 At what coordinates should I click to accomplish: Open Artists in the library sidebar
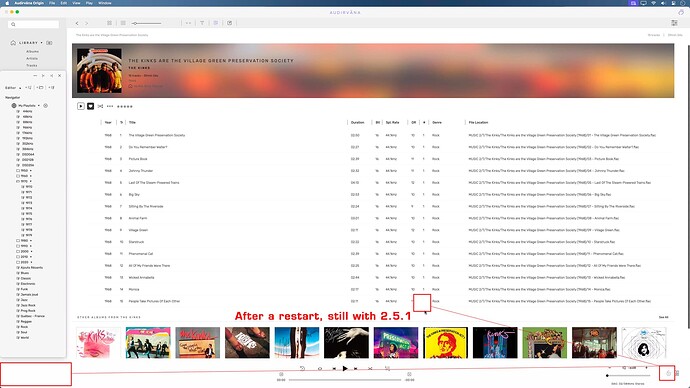click(32, 59)
